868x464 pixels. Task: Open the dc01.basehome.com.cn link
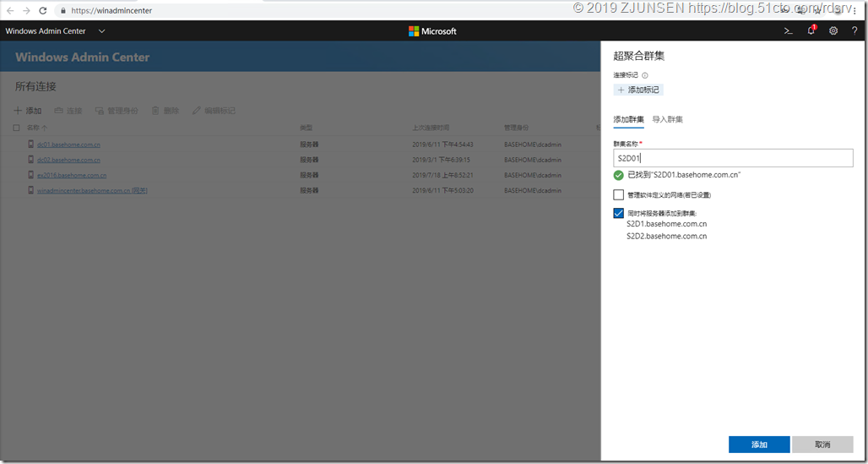[68, 145]
